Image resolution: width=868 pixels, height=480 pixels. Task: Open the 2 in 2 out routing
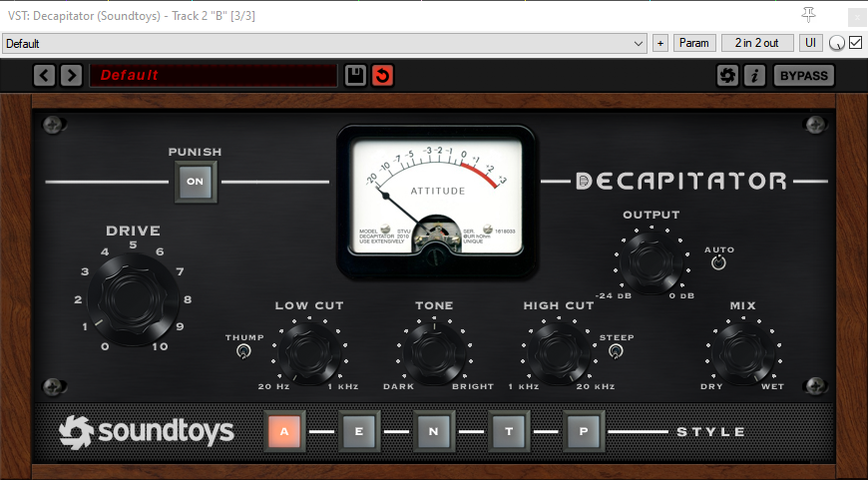click(x=757, y=43)
